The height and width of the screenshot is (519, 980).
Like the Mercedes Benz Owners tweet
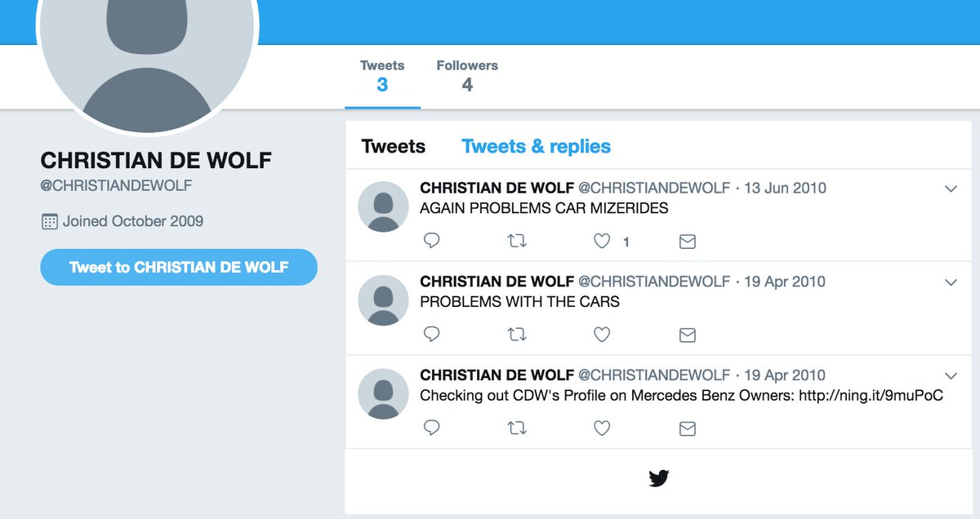[602, 428]
